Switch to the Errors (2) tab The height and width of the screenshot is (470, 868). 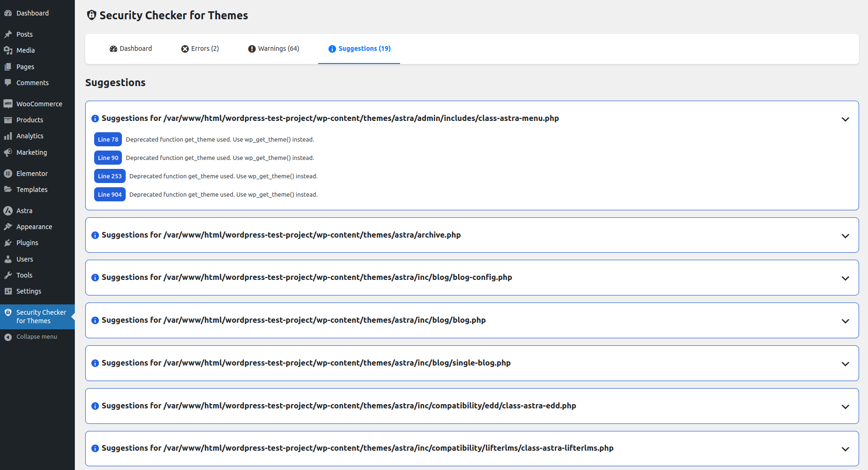coord(200,48)
